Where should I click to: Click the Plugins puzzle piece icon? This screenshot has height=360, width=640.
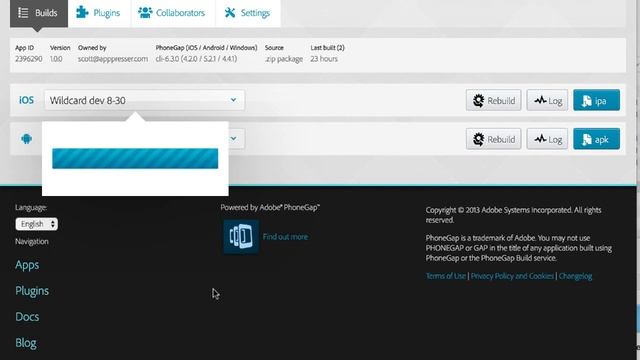82,12
